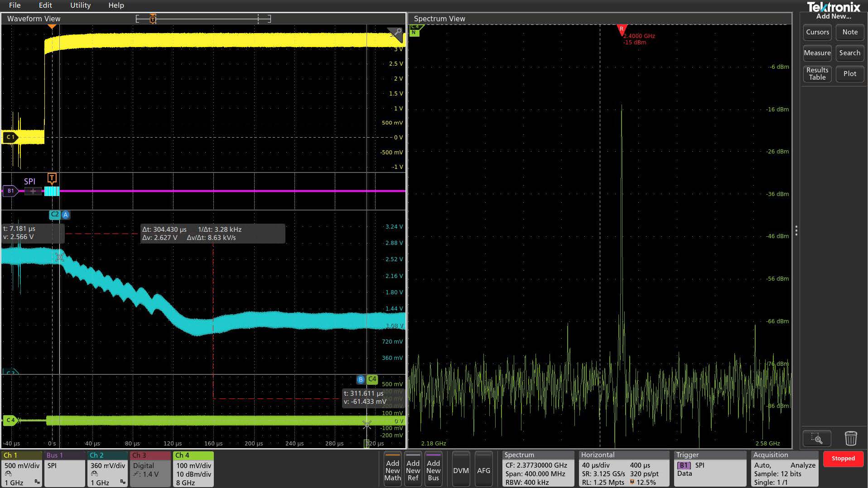Select the zoom magnifier icon in sidebar

point(817,438)
